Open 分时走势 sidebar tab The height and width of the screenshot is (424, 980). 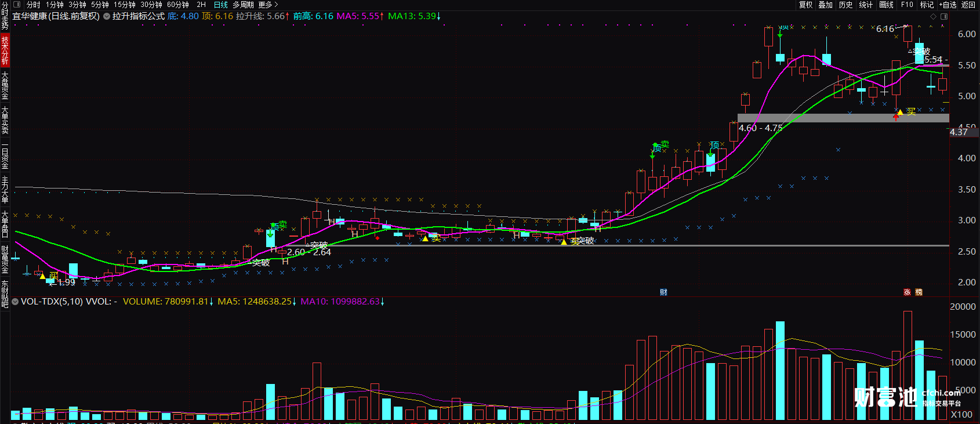(x=5, y=16)
